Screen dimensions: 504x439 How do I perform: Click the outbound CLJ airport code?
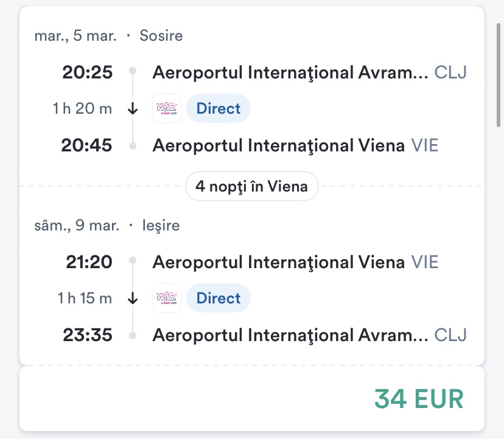[450, 73]
